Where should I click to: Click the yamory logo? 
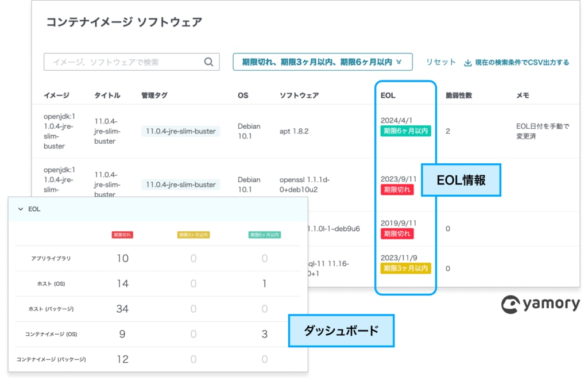[x=540, y=304]
